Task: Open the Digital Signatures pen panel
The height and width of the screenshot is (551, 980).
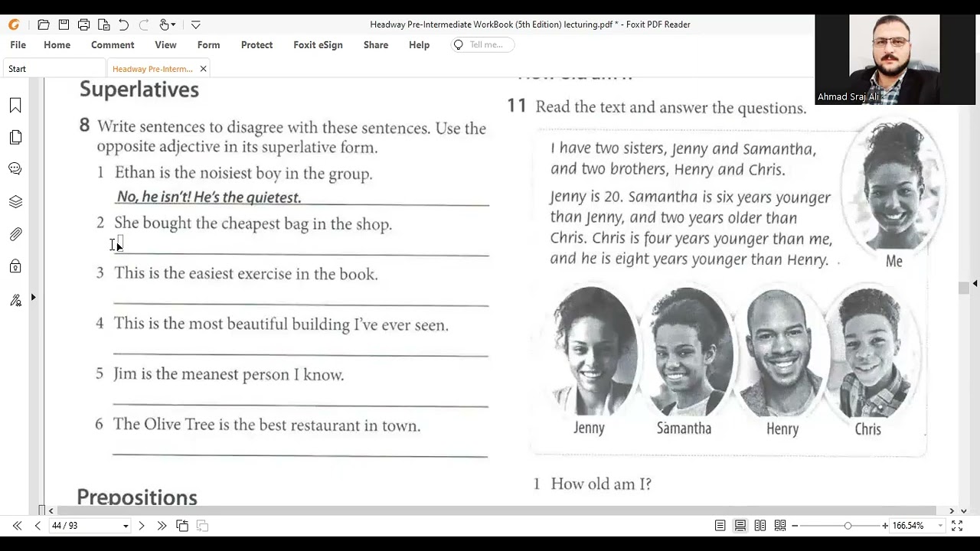Action: pyautogui.click(x=15, y=299)
